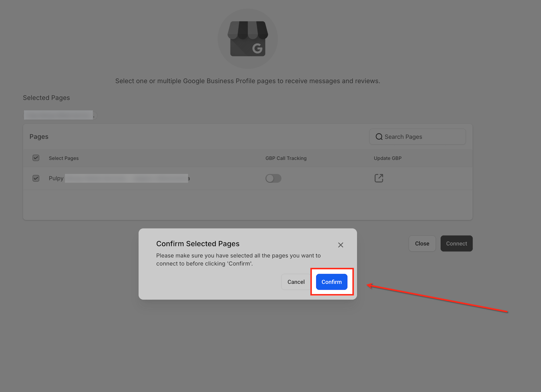Click the Google Business Profile store logo
This screenshot has height=392, width=541.
248,39
